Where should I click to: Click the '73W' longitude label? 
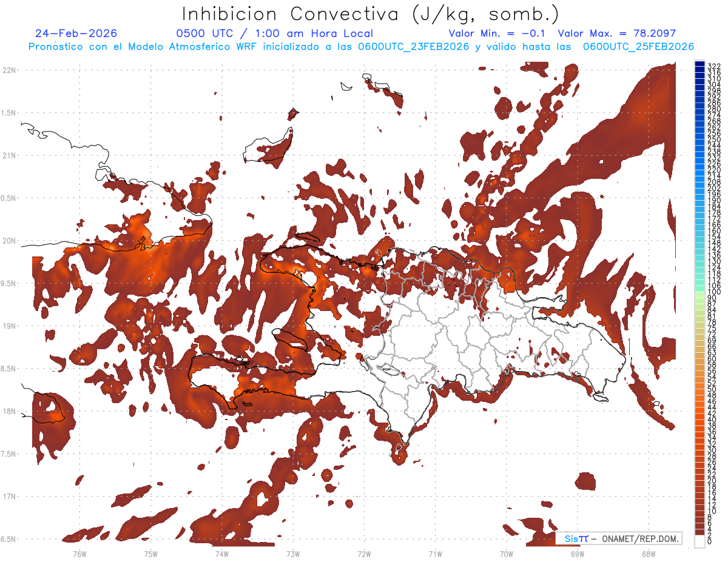click(293, 554)
